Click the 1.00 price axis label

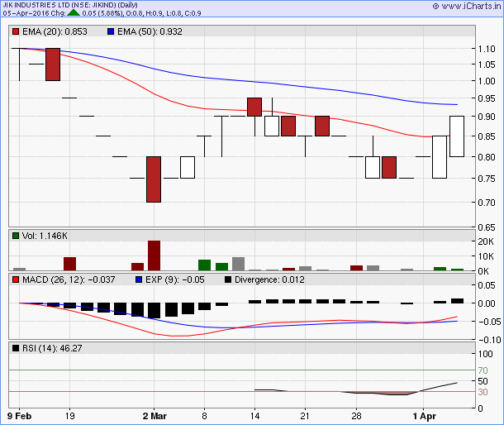[487, 81]
